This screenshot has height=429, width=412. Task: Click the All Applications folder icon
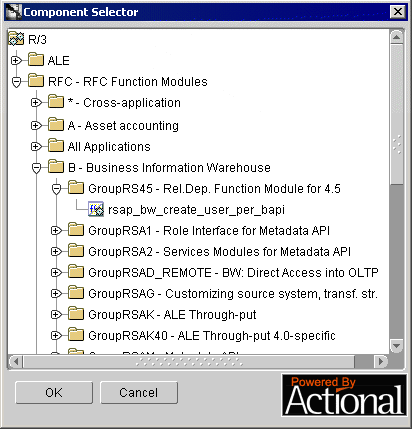coord(56,146)
